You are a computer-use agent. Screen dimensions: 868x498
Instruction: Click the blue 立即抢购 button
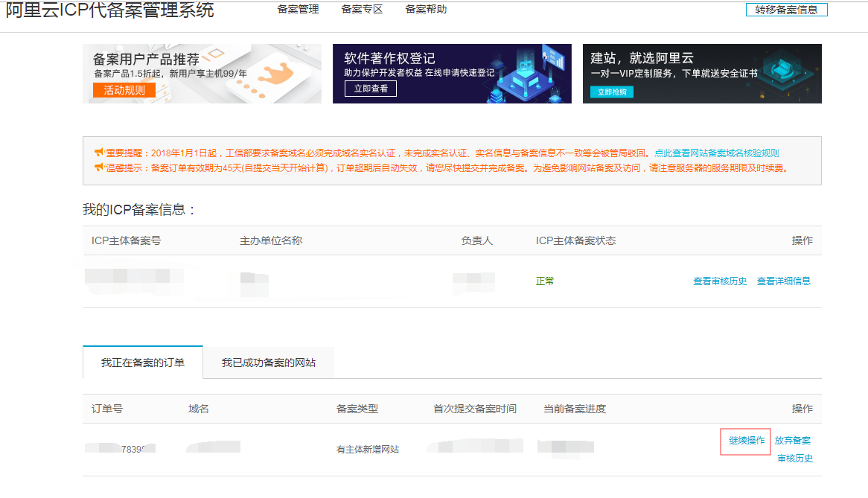(x=613, y=92)
